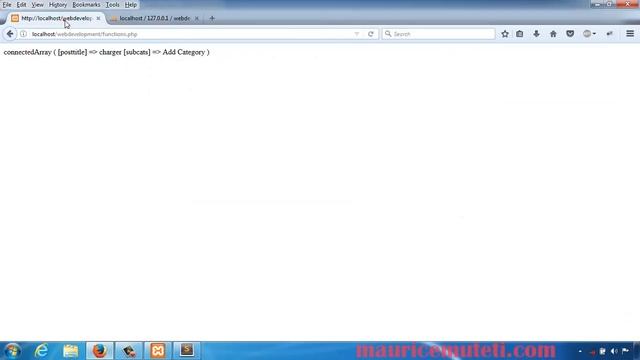Open XAMPP control panel from taskbar
The height and width of the screenshot is (360, 640).
pos(158,351)
